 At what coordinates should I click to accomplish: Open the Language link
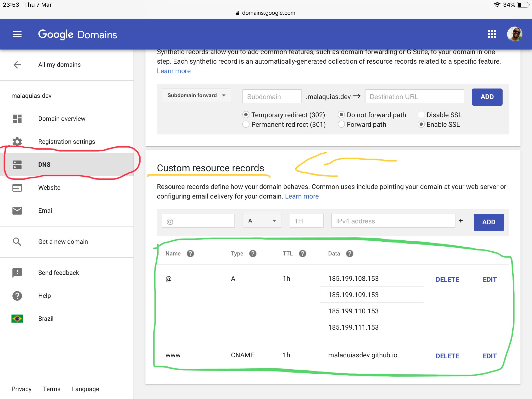85,389
